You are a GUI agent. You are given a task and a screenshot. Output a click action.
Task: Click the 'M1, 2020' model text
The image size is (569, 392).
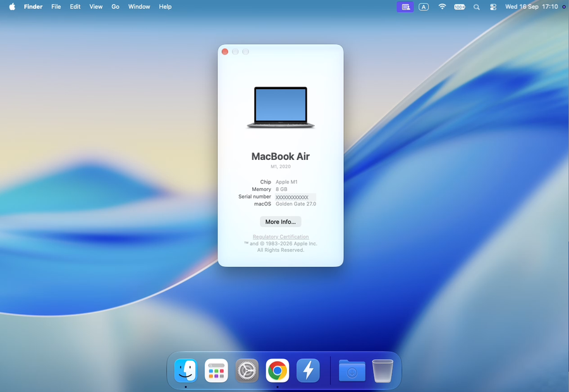tap(281, 167)
